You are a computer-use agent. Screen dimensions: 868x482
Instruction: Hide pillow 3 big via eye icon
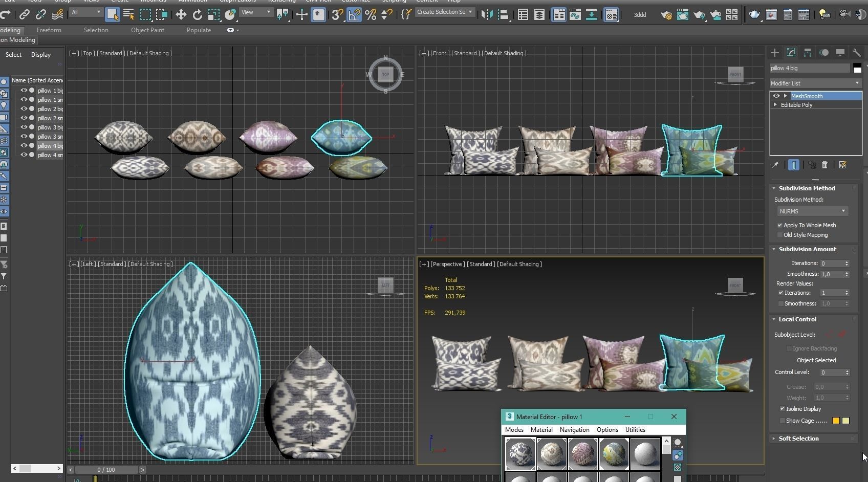click(24, 127)
